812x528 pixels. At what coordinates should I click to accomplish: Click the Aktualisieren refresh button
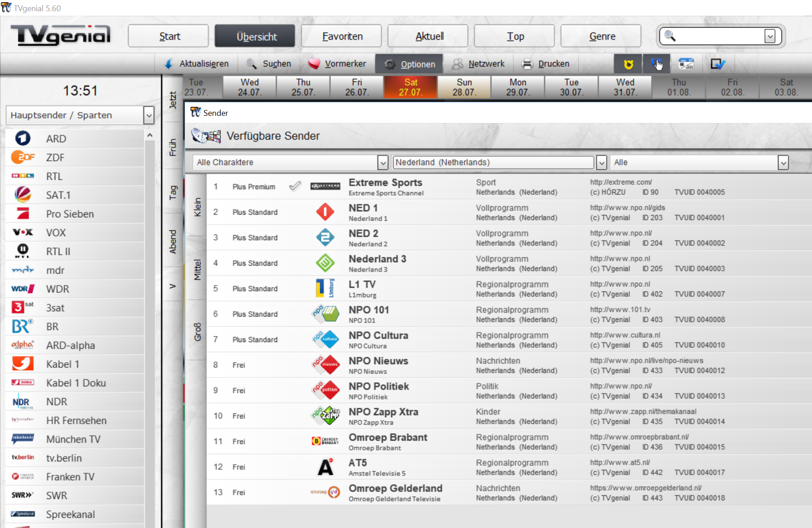[x=197, y=64]
